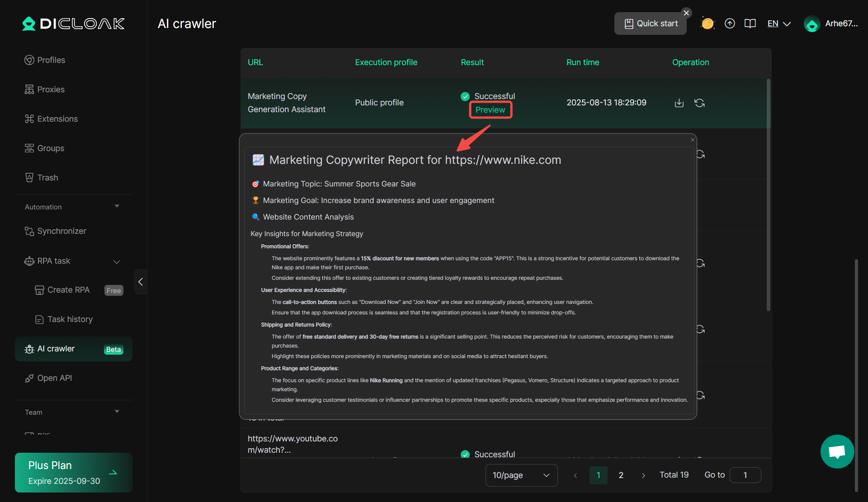Close the preview popup
Image resolution: width=868 pixels, height=502 pixels.
(692, 140)
